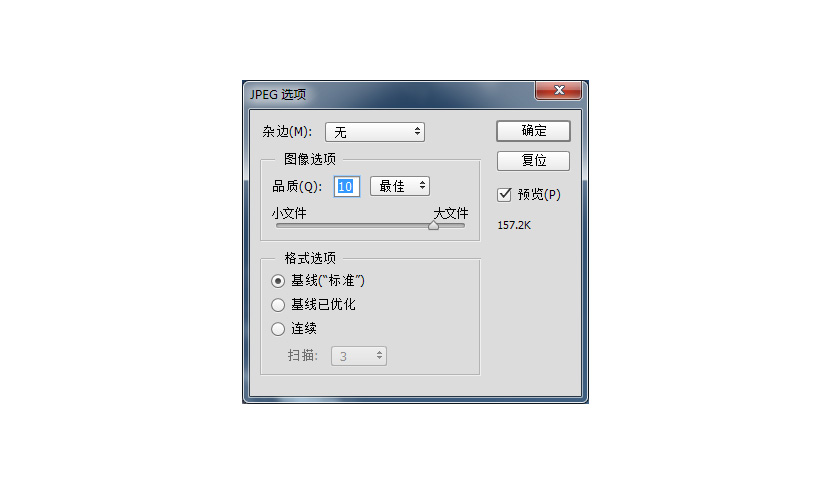Open the 最佳 quality preset dropdown
The height and width of the screenshot is (485, 831).
(x=400, y=186)
